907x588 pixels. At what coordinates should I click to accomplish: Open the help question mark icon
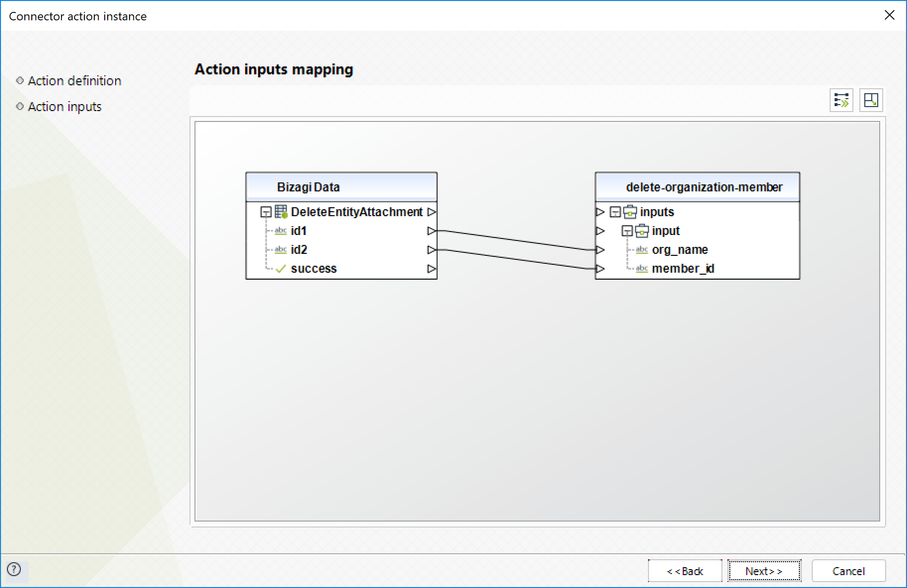click(14, 569)
